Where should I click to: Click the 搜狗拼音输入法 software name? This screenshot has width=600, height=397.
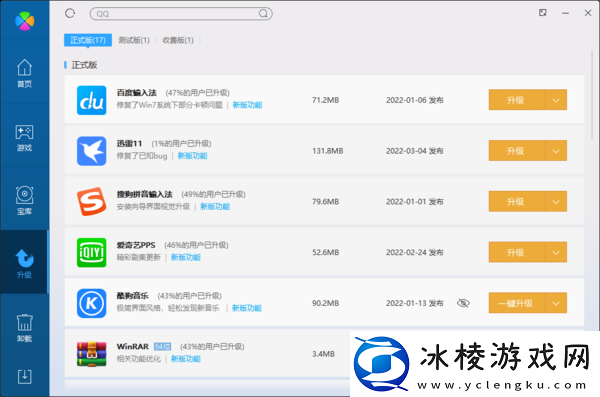145,194
